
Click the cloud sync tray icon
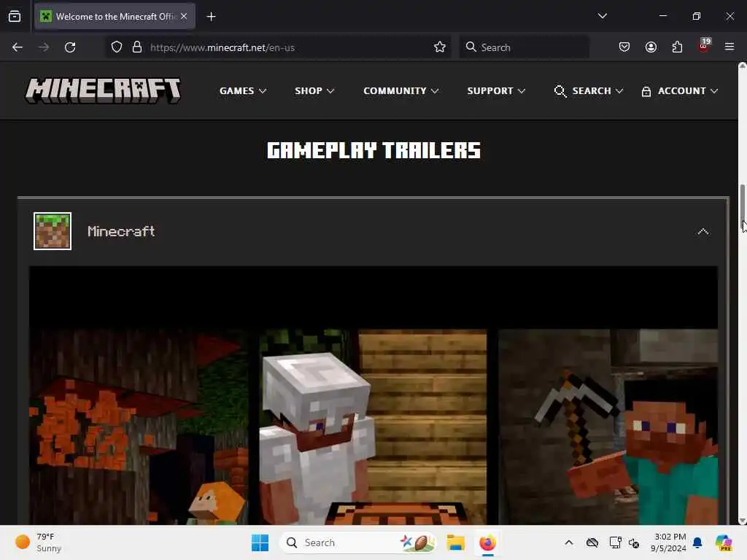(x=592, y=542)
